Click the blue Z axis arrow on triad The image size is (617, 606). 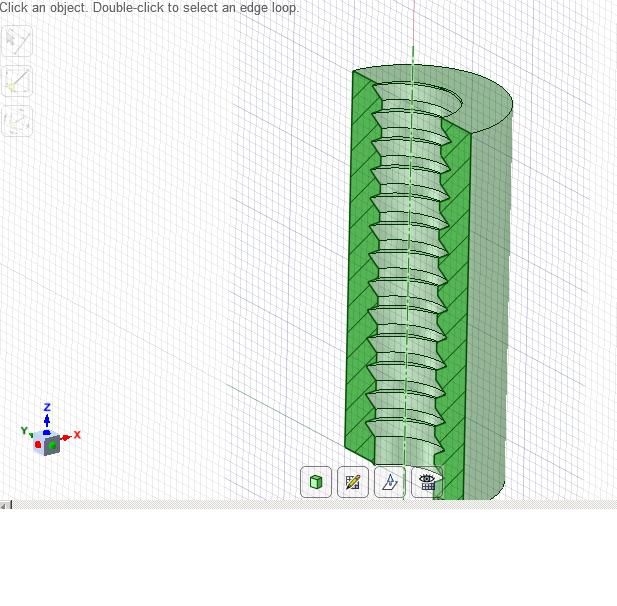coord(47,420)
